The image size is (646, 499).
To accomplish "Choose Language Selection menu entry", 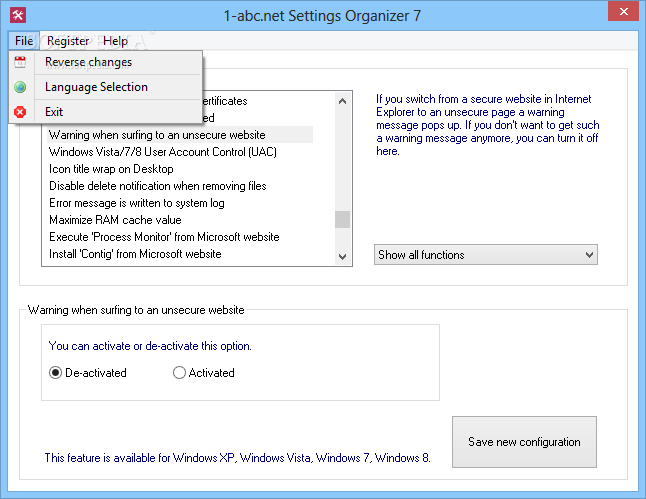I will coord(105,87).
